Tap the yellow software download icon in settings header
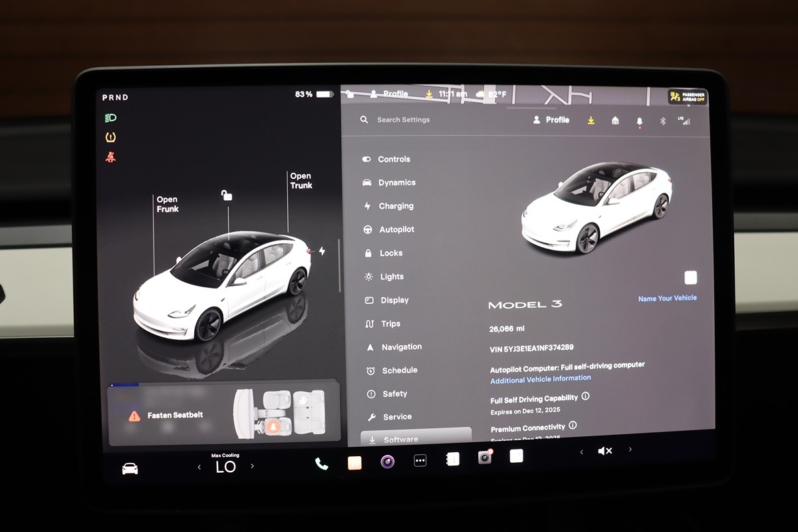 (591, 121)
